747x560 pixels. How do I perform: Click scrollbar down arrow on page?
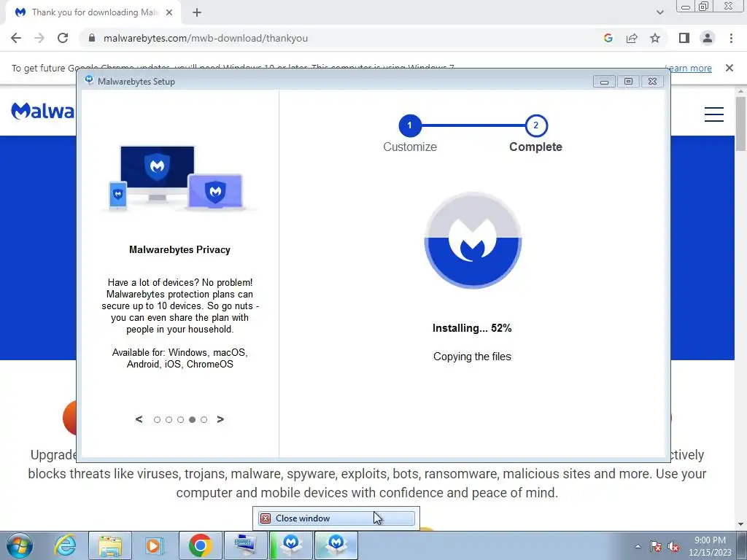pos(740,524)
